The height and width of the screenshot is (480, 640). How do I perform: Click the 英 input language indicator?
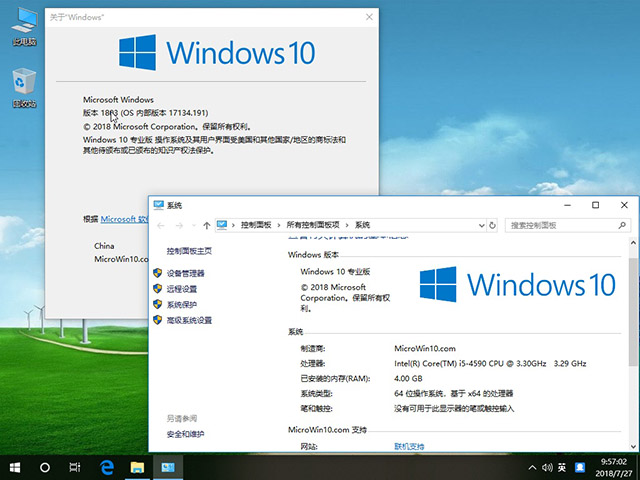(561, 467)
